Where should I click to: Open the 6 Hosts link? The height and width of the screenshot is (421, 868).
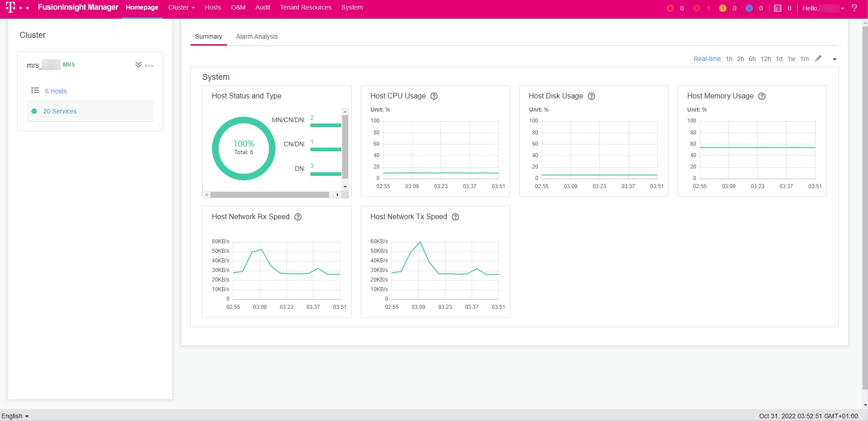[x=56, y=91]
